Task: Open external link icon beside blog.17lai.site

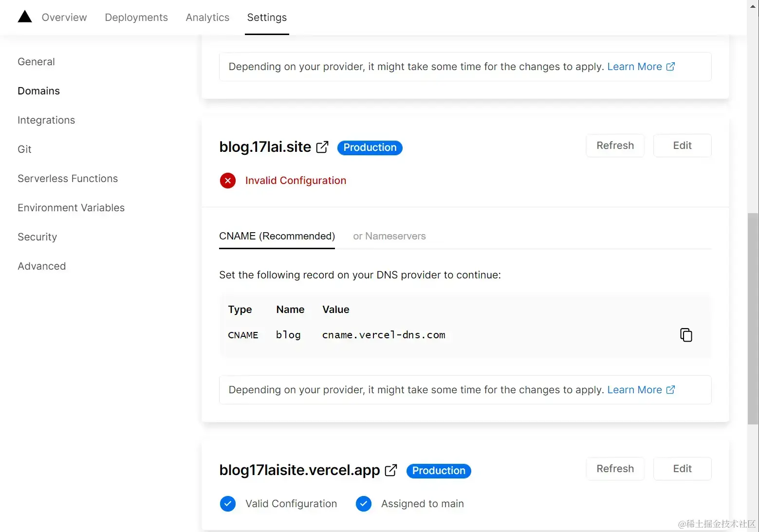Action: tap(322, 147)
